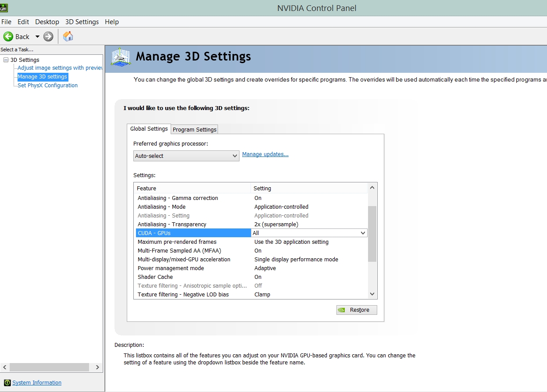This screenshot has width=547, height=392.
Task: Switch to the Global Settings tab
Action: click(x=149, y=129)
